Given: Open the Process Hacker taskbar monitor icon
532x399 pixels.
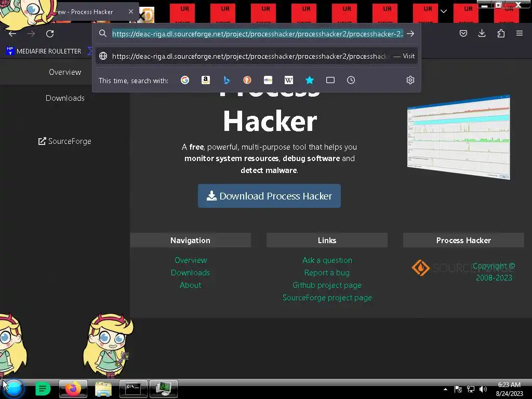Looking at the screenshot, I should [x=164, y=389].
